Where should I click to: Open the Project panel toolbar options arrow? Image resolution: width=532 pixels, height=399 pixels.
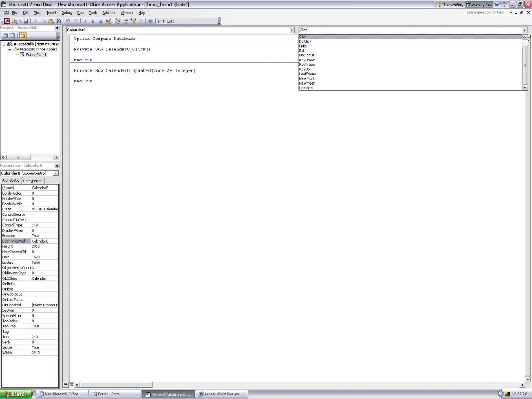[x=58, y=36]
